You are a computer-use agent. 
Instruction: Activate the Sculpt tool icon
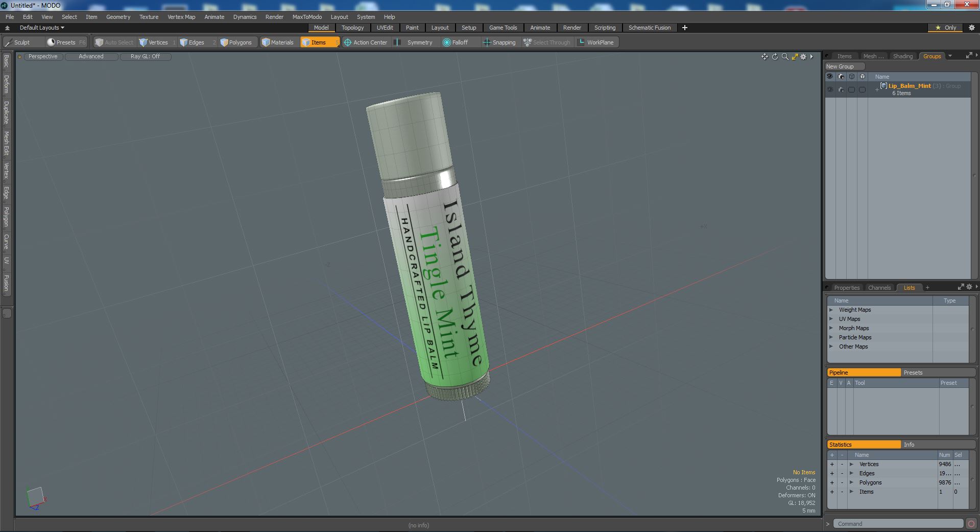[8, 42]
